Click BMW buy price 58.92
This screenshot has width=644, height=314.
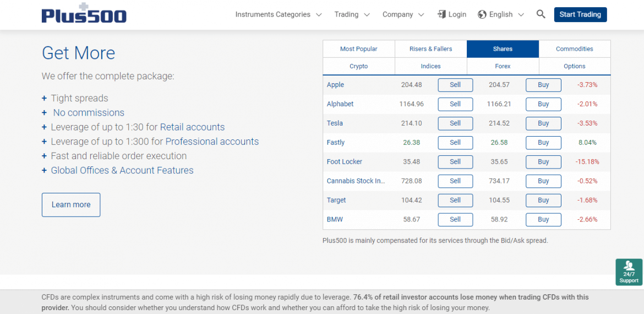pos(499,219)
